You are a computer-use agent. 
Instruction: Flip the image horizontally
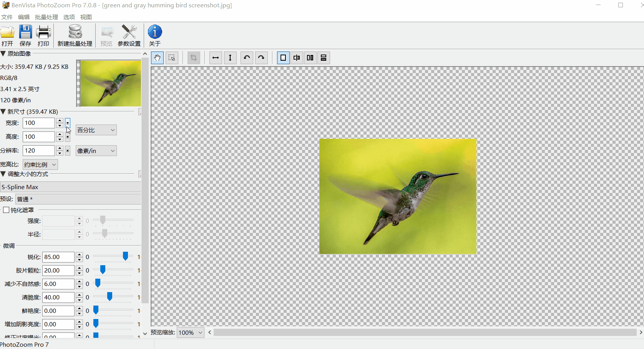pyautogui.click(x=216, y=58)
